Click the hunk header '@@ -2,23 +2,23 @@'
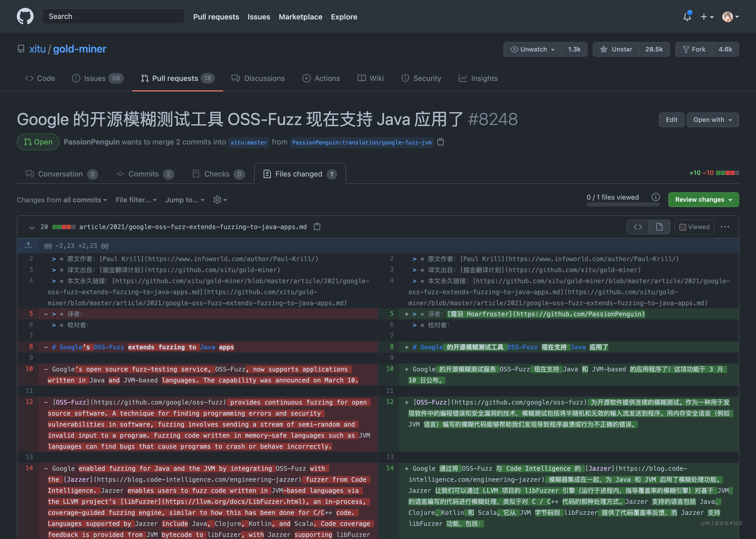 point(76,246)
